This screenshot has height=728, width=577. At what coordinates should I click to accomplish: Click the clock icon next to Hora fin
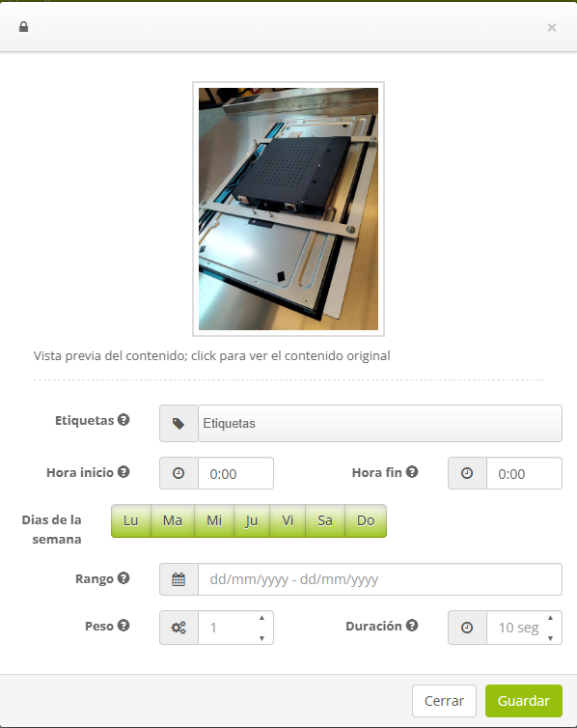coord(467,473)
